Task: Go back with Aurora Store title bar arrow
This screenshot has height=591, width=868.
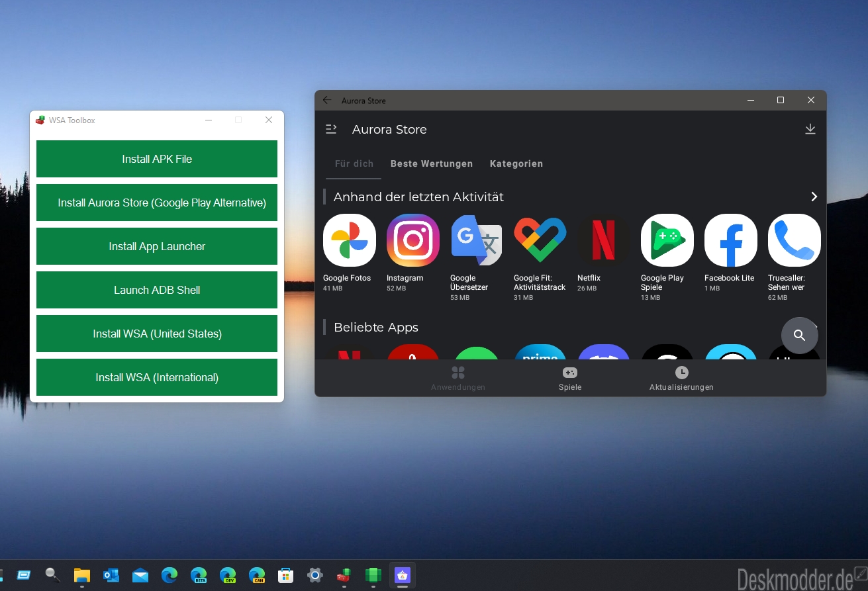Action: pos(327,100)
